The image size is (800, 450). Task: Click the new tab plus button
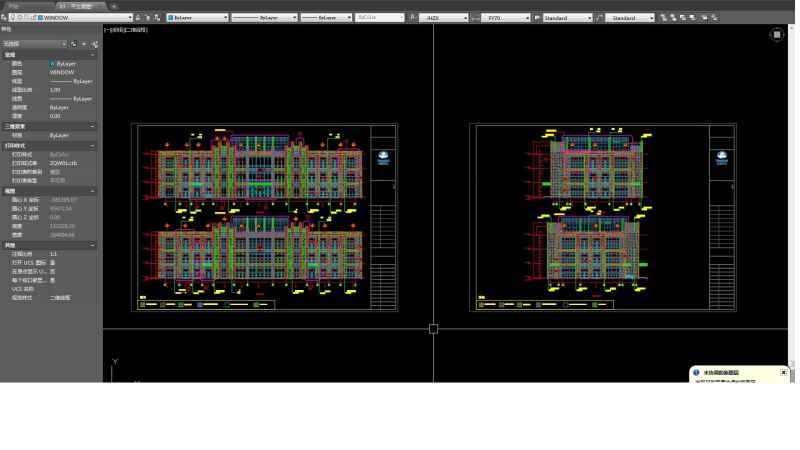point(113,6)
